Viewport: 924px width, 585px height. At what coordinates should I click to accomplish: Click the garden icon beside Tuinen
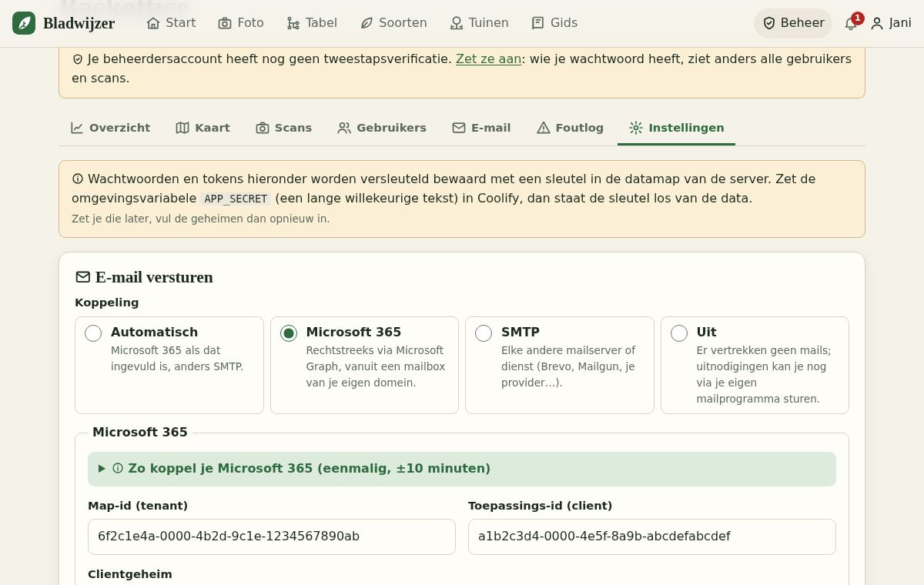pyautogui.click(x=457, y=23)
